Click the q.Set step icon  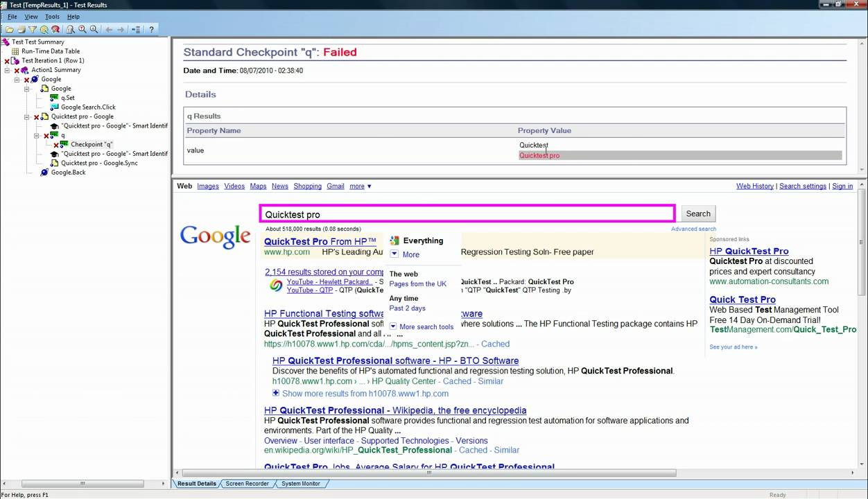tap(54, 98)
